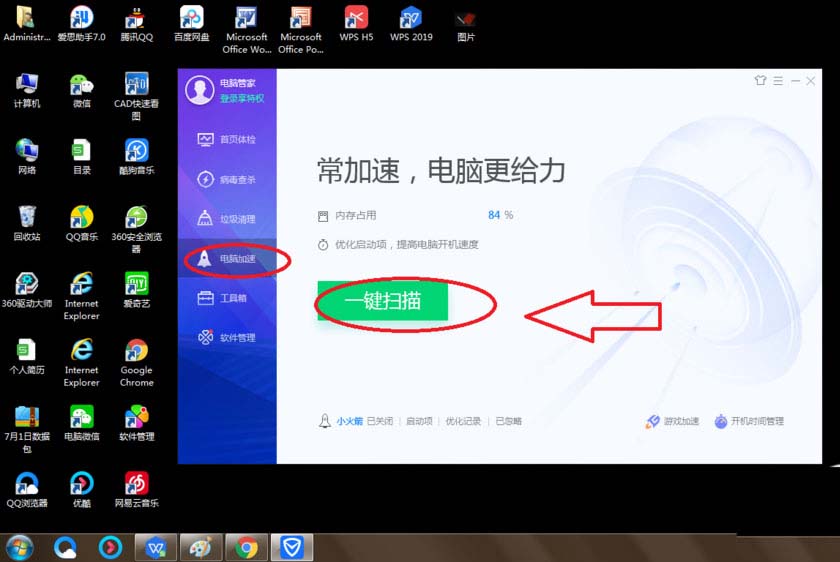Screen dimensions: 840x562
Task: Select the 软件管理 desktop shortcut
Action: (136, 423)
